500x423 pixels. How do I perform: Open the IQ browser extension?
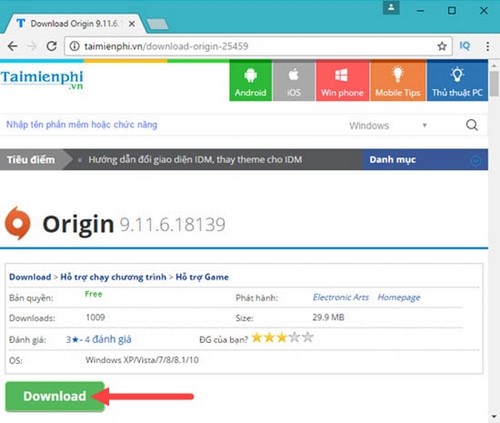click(465, 46)
